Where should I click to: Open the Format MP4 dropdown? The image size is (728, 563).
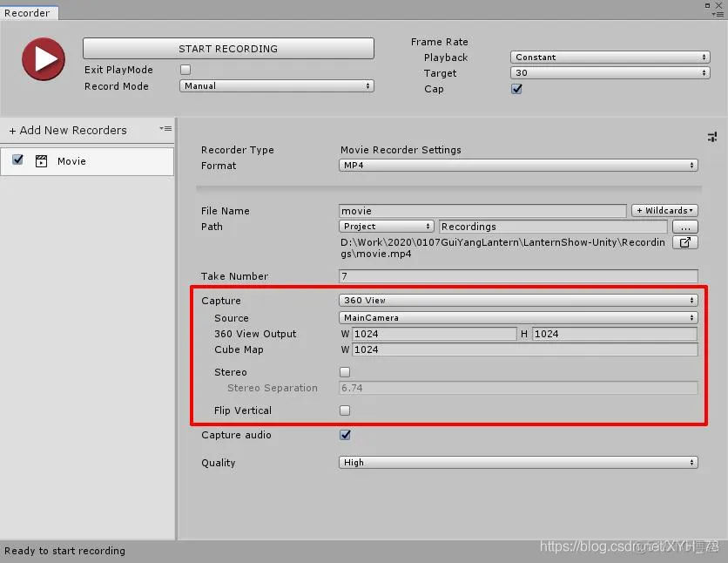[x=518, y=166]
